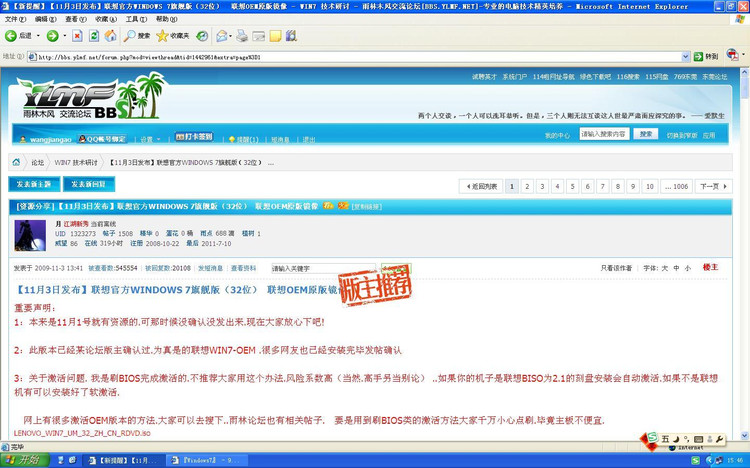Click the Post New Reply button
The image size is (750, 468).
(x=88, y=184)
